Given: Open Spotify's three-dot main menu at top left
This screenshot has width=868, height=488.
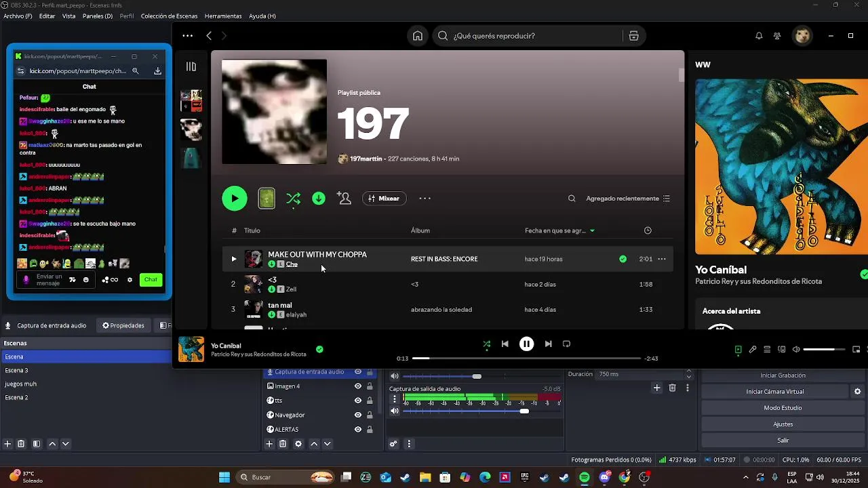Looking at the screenshot, I should tap(187, 36).
